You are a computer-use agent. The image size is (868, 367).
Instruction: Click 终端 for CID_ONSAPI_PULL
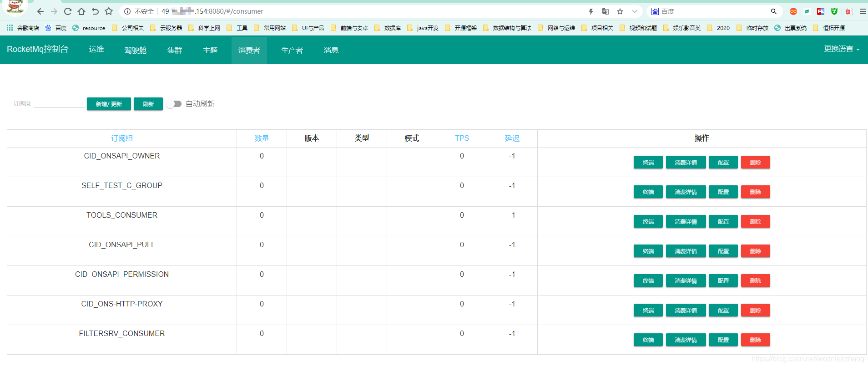(648, 251)
